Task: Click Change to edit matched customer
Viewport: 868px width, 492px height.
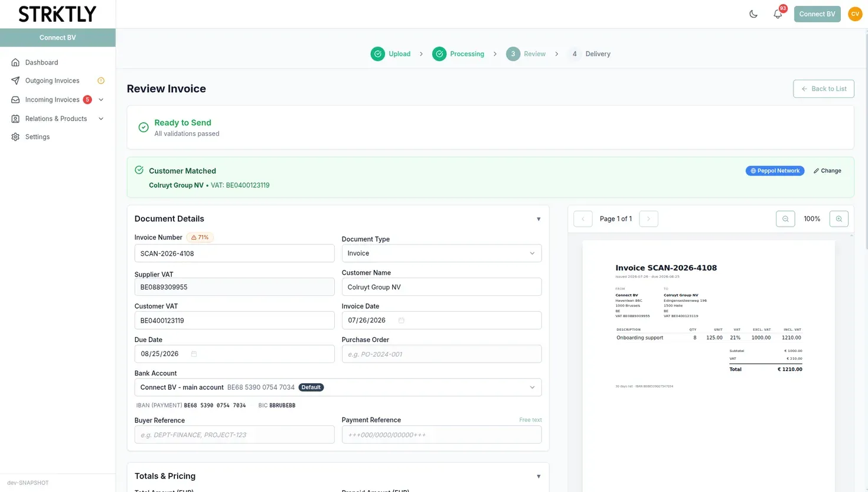Action: [827, 171]
